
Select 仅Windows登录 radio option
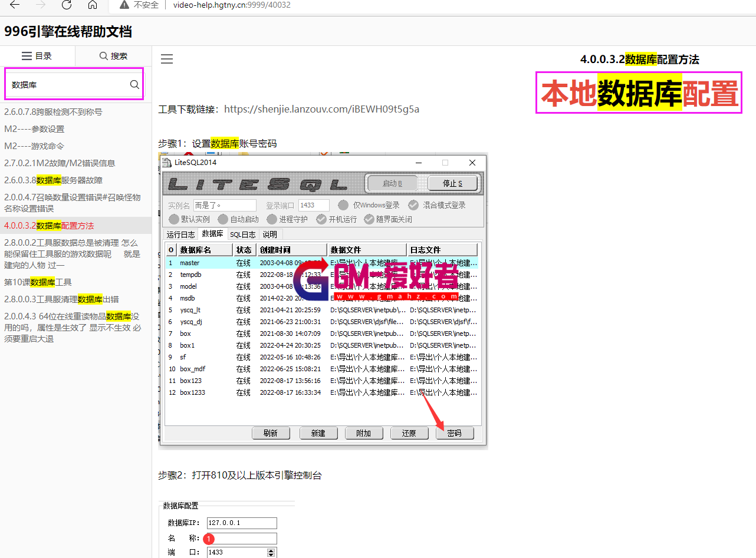pyautogui.click(x=369, y=205)
